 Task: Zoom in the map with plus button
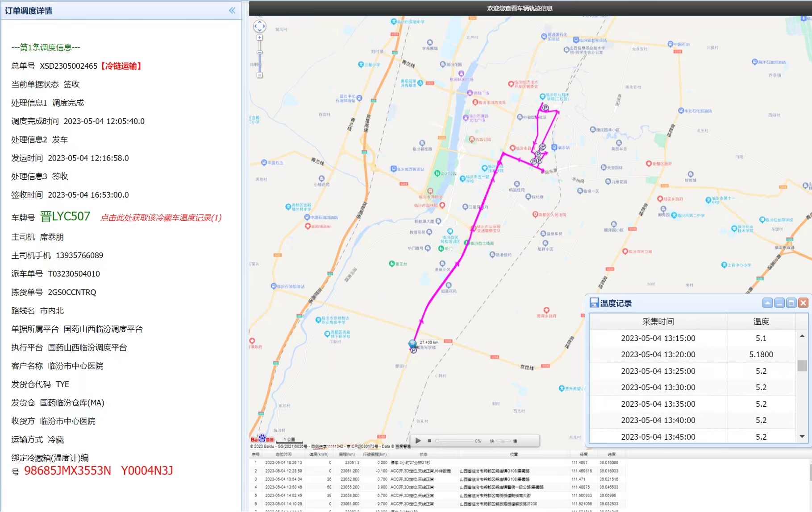pyautogui.click(x=260, y=38)
